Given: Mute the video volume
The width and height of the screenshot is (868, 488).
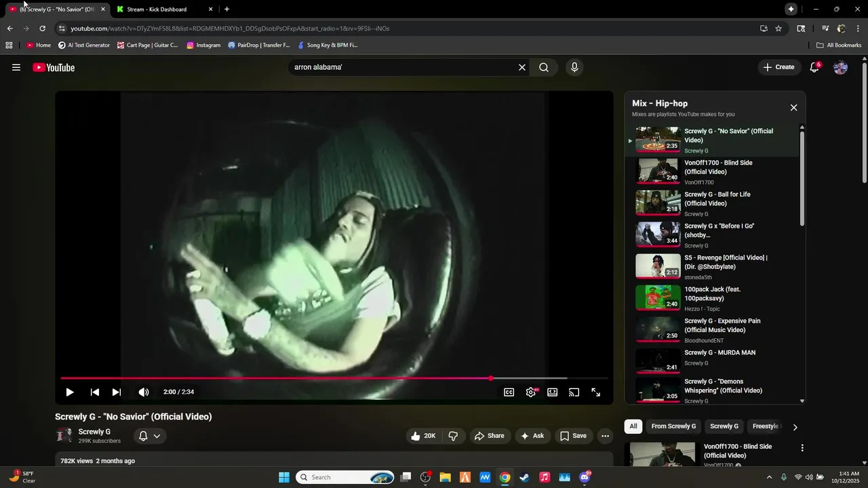Looking at the screenshot, I should pyautogui.click(x=144, y=392).
